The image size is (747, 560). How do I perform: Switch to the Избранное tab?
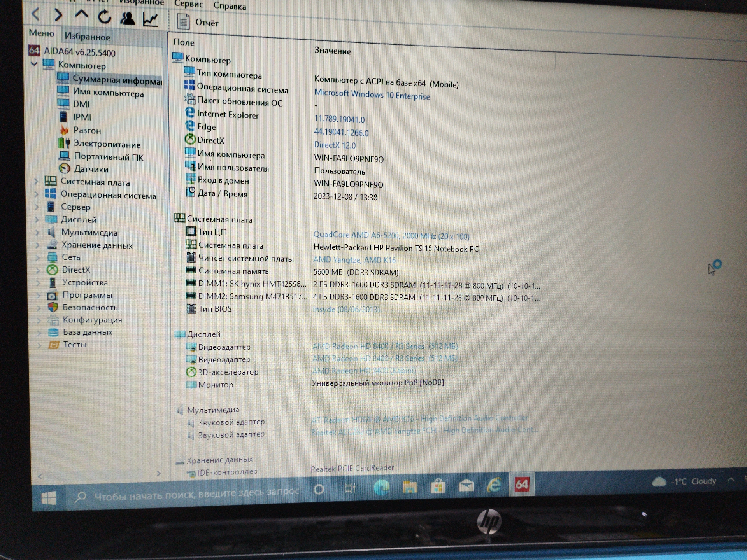87,37
